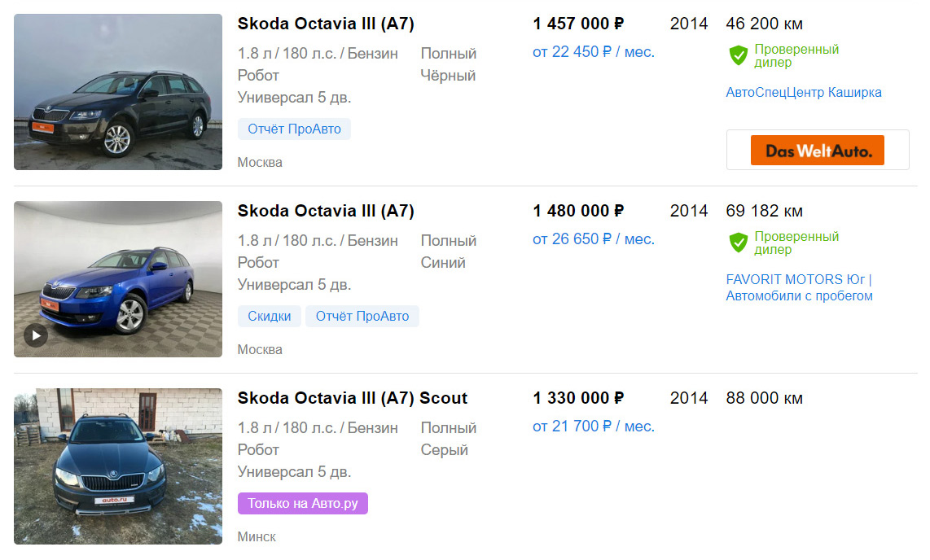Viewport: 930px width, 560px height.
Task: Open Skoda Octavia III (A7) Scout title
Action: pos(353,398)
